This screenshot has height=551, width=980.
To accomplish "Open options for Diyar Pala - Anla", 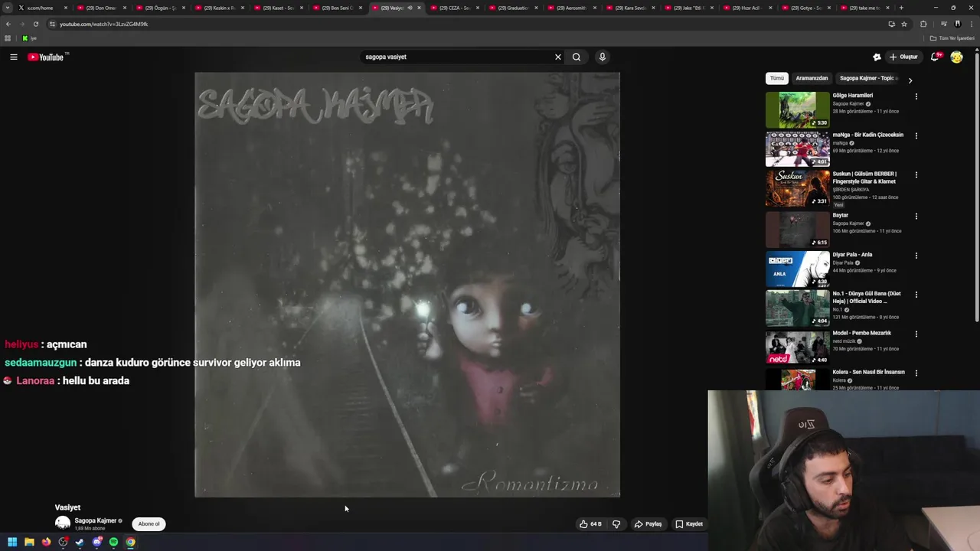I will pyautogui.click(x=916, y=256).
